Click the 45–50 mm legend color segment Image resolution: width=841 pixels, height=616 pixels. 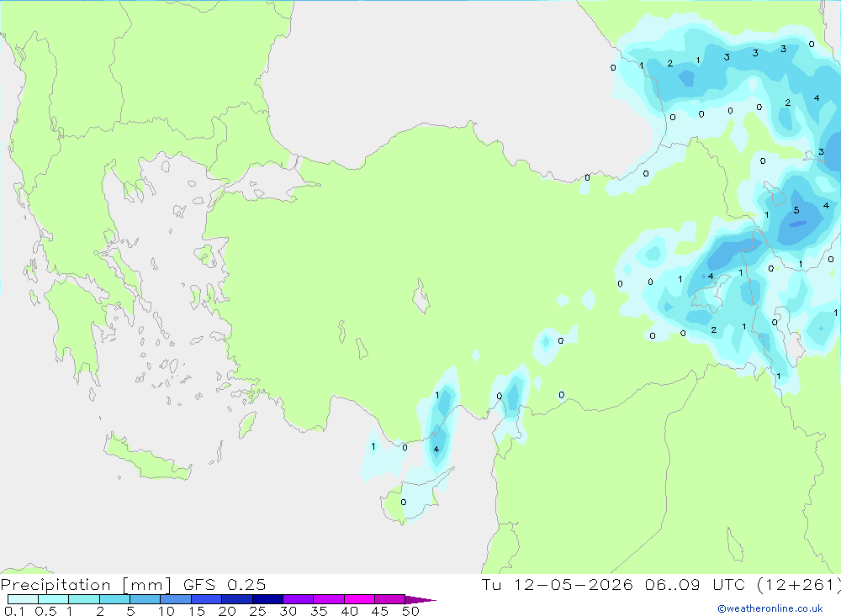coord(390,599)
